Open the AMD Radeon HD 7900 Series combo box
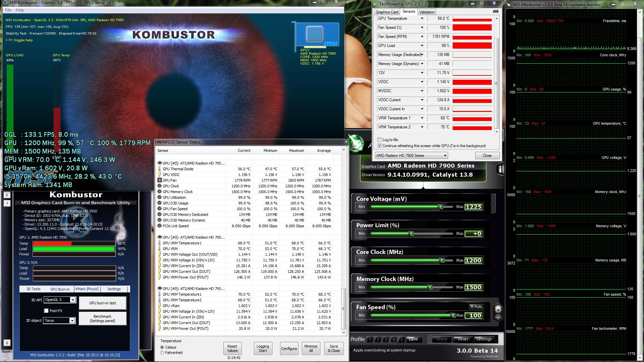This screenshot has height=362, width=644. 411,156
